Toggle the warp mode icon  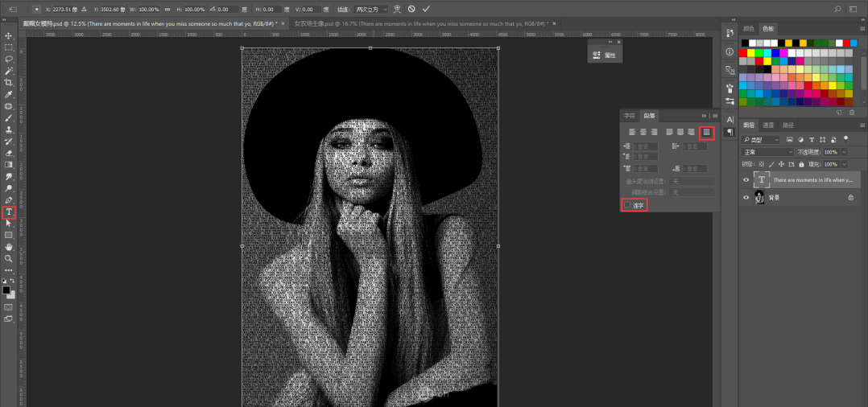coord(397,9)
